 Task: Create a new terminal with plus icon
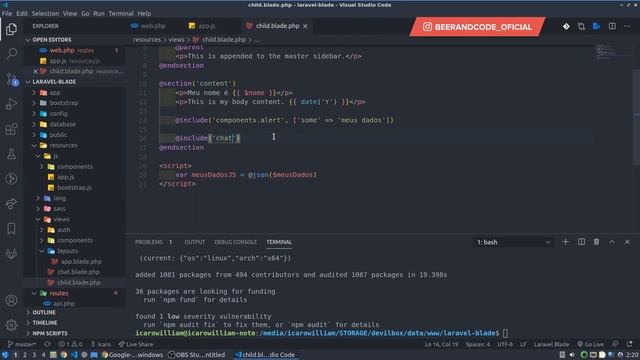point(565,242)
